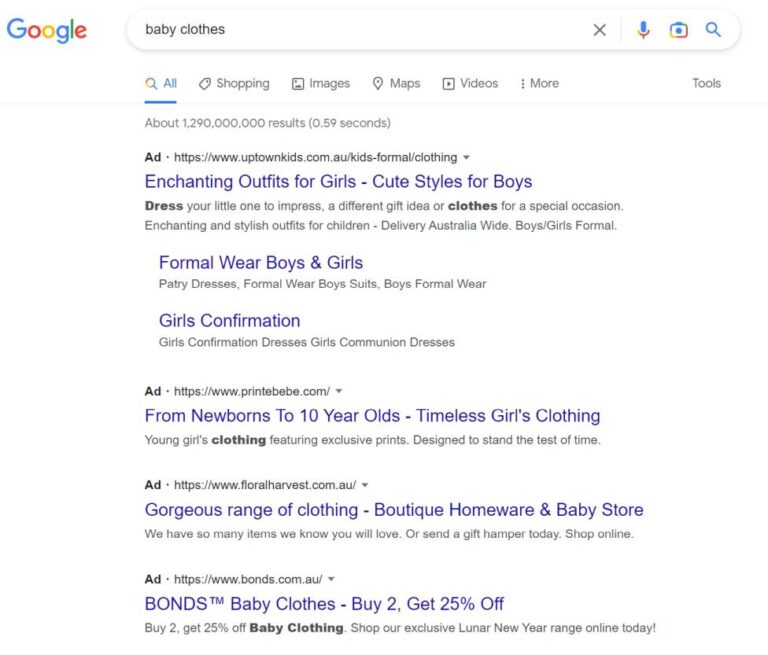Expand the dropdown arrow beside the printebebe.com URL
This screenshot has height=655, width=768.
click(339, 391)
